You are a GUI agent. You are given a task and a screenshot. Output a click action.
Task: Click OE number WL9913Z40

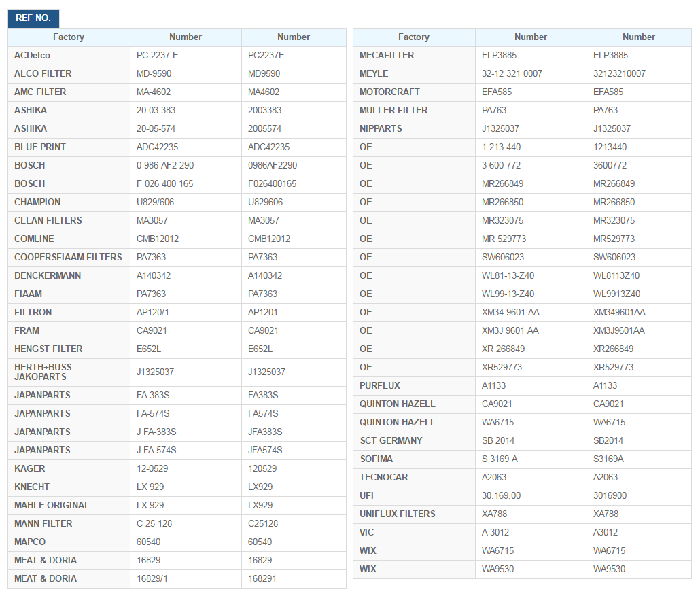tap(616, 294)
